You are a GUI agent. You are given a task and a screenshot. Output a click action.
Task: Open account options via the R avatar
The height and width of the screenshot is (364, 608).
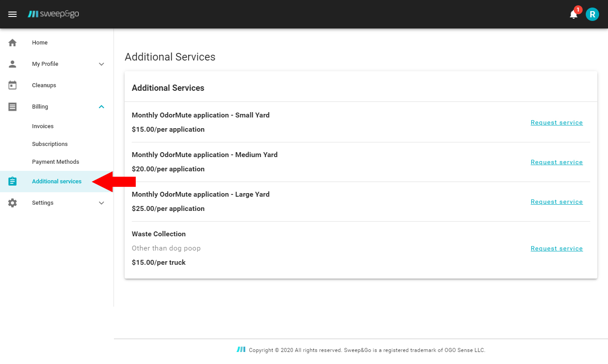pos(592,14)
